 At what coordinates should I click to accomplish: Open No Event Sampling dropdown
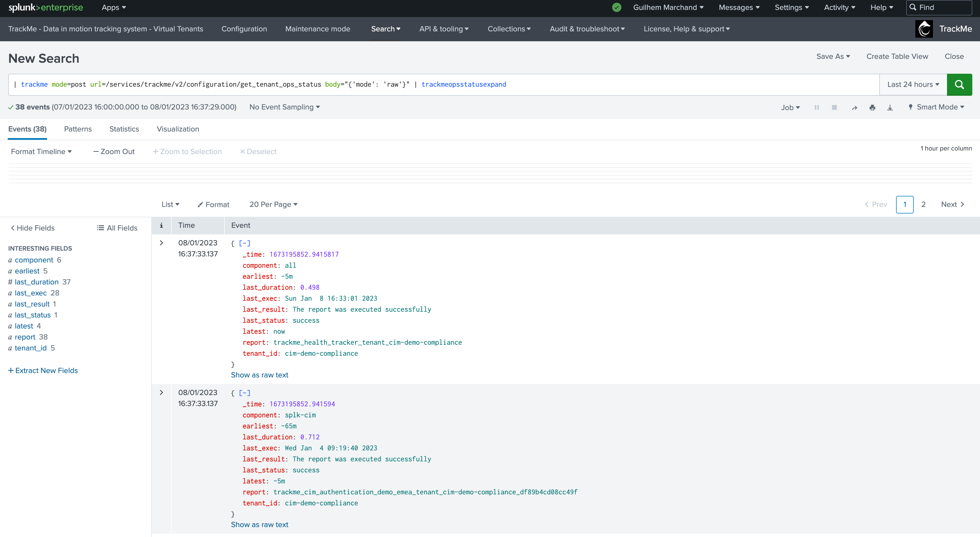click(284, 107)
